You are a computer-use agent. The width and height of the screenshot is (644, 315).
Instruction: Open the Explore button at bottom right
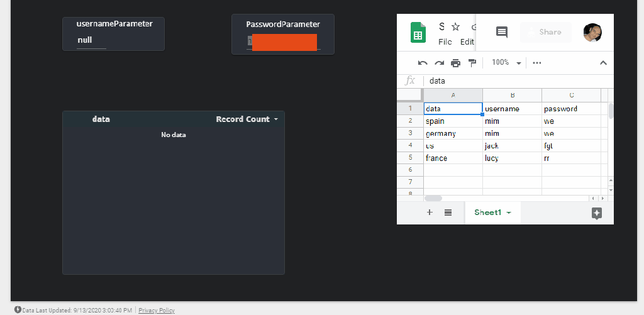point(597,213)
